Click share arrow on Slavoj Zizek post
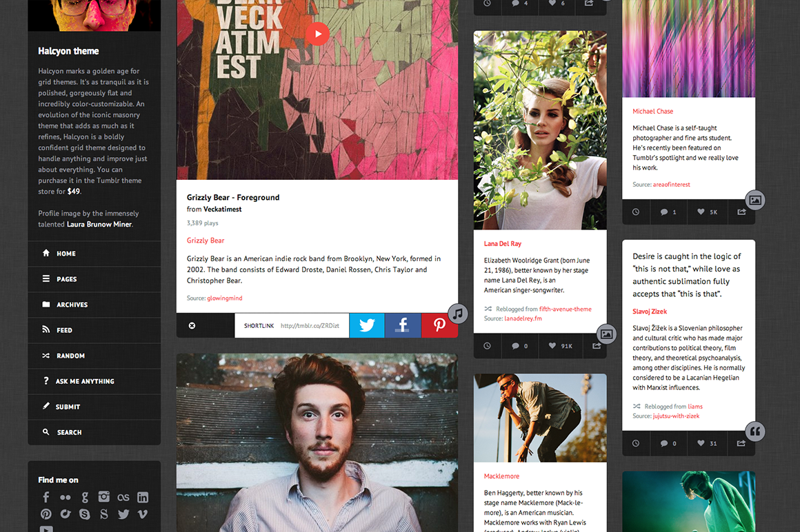This screenshot has width=800, height=532. [x=741, y=443]
